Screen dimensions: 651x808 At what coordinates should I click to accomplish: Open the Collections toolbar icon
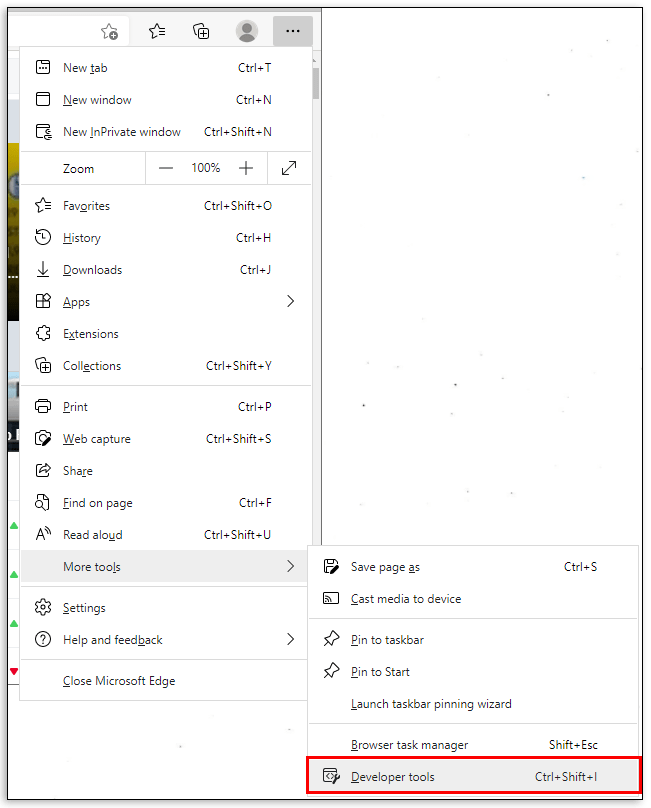click(x=201, y=32)
